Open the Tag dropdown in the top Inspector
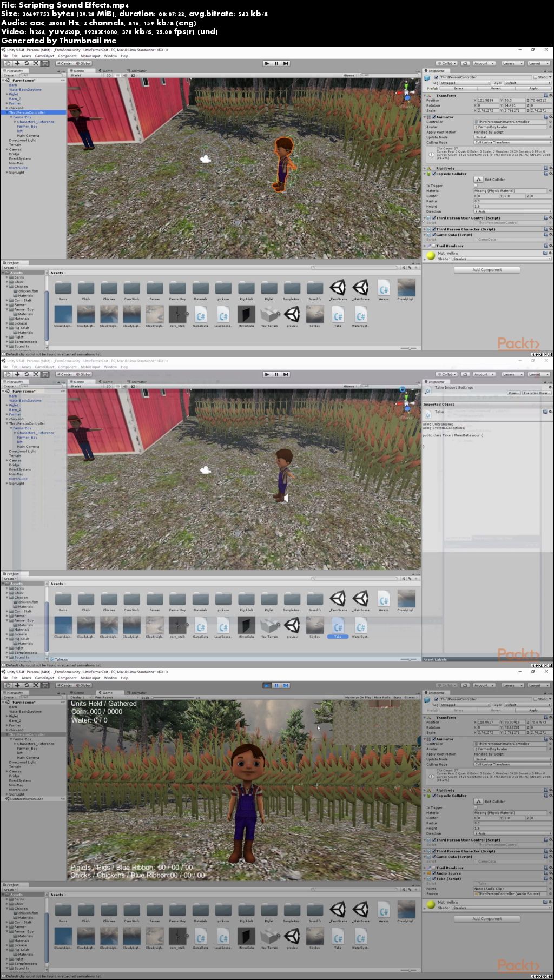The image size is (554, 980). pos(465,83)
